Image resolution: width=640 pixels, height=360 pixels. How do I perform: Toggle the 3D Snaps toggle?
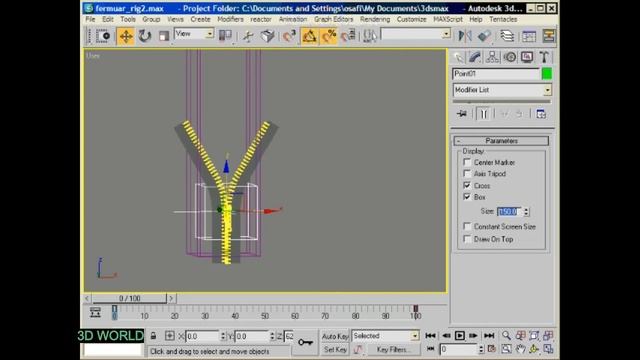point(290,36)
